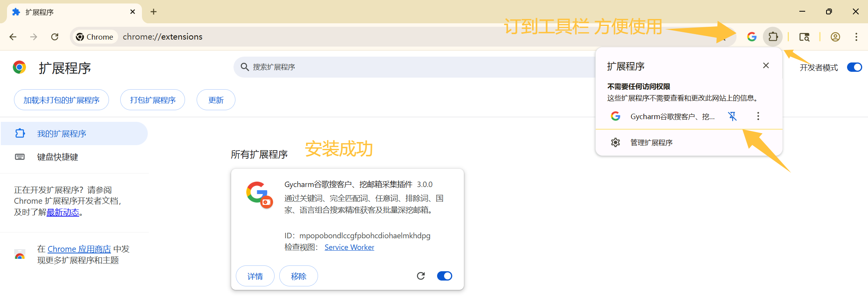
Task: Restore down the Chrome window
Action: tap(829, 12)
